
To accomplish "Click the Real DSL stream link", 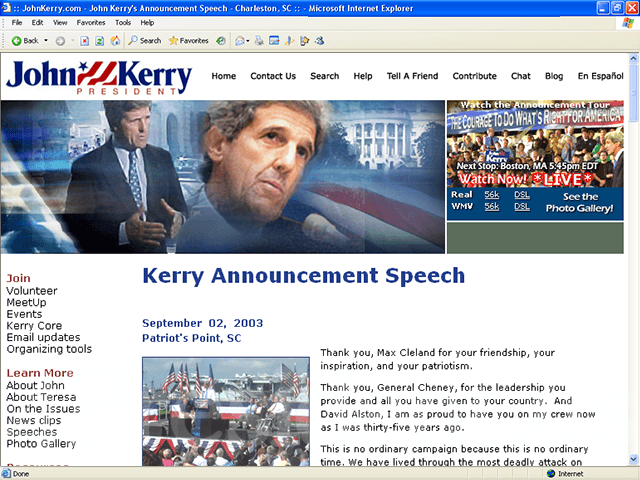I will click(x=522, y=195).
